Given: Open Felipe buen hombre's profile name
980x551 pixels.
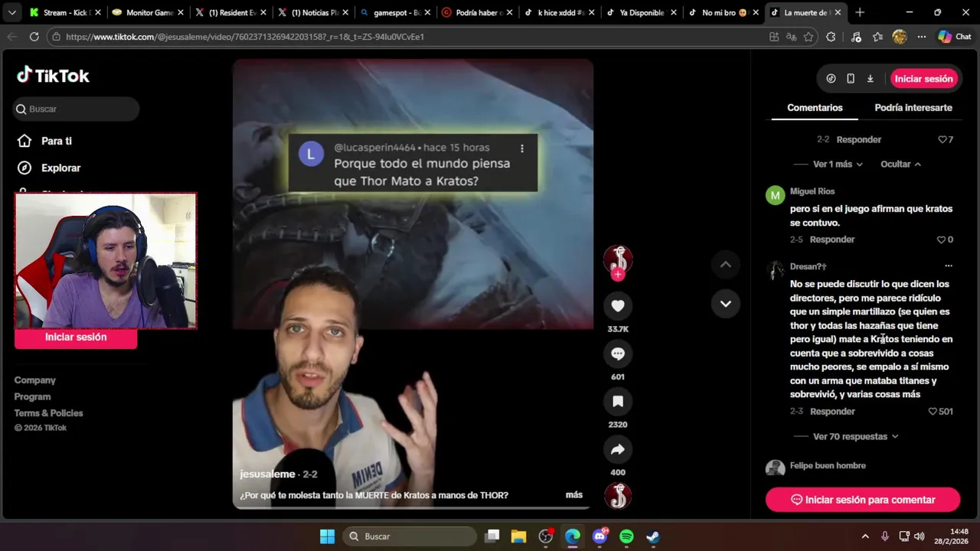Looking at the screenshot, I should (x=828, y=466).
